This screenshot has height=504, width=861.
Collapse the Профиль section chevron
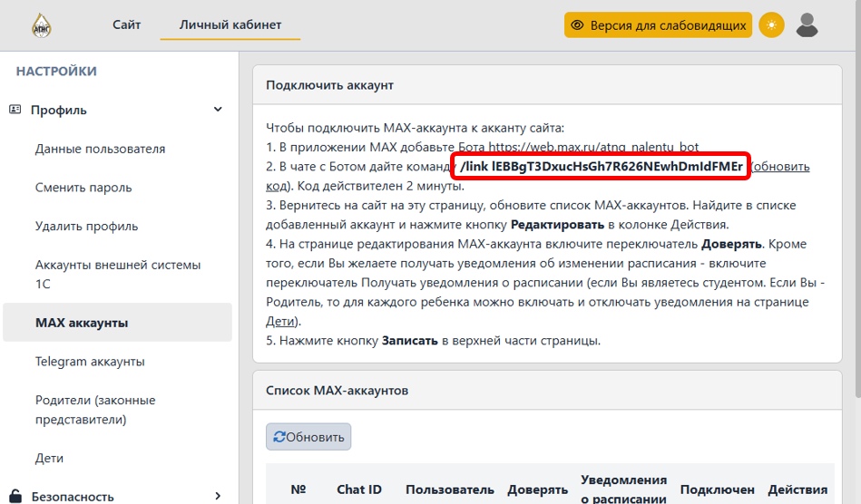point(218,110)
